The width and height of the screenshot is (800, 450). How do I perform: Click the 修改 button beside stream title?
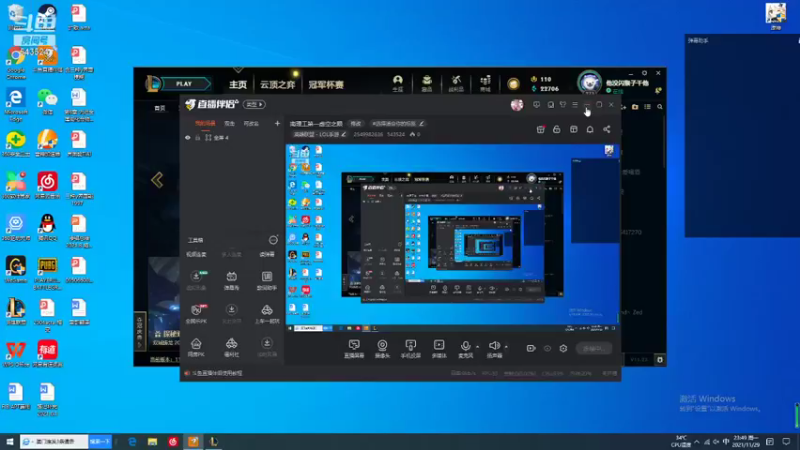356,123
